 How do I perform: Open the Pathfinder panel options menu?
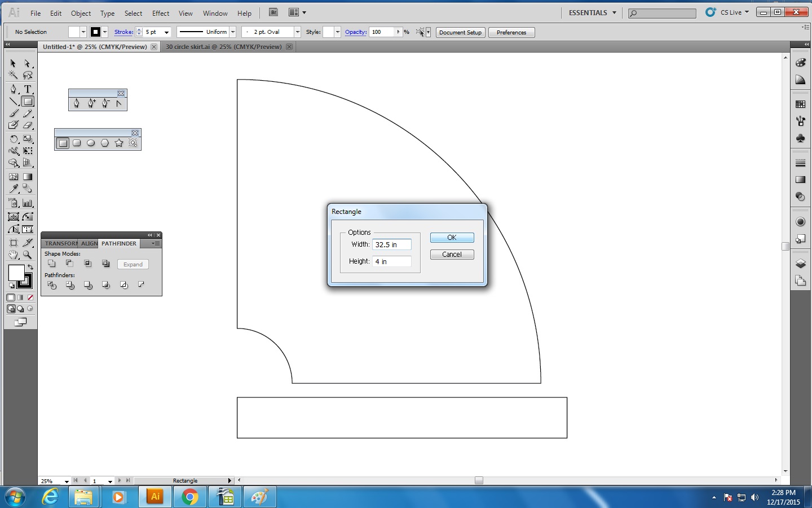[156, 243]
